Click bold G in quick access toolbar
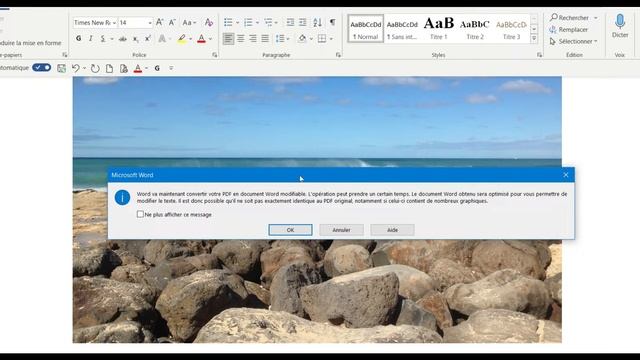This screenshot has width=640, height=360. pos(157,68)
